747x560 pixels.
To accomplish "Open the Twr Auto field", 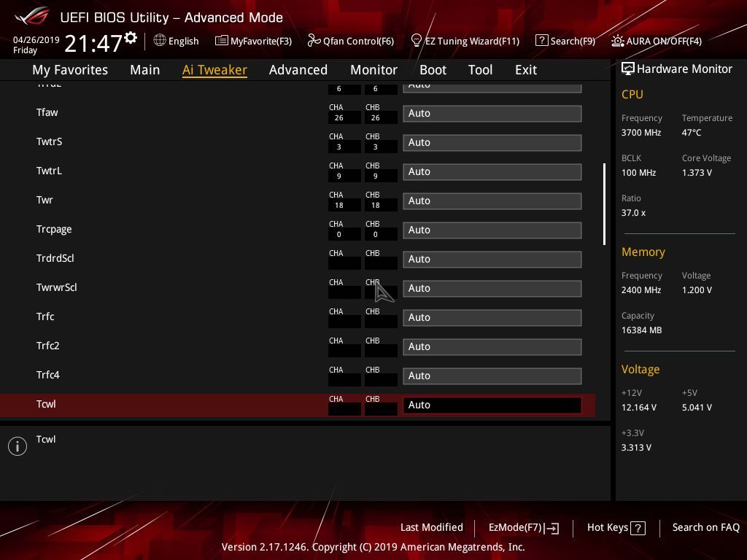I will click(492, 201).
